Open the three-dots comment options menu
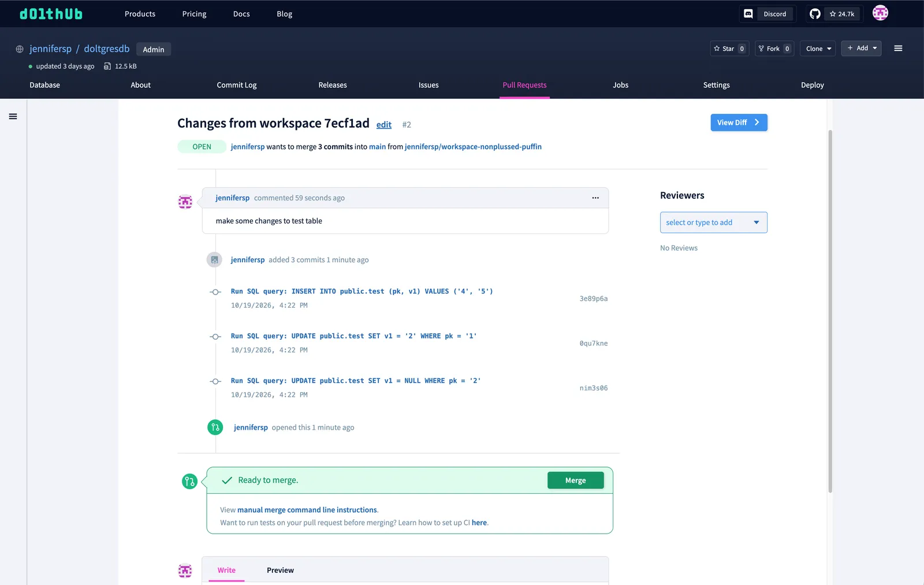The height and width of the screenshot is (585, 924). (x=595, y=198)
